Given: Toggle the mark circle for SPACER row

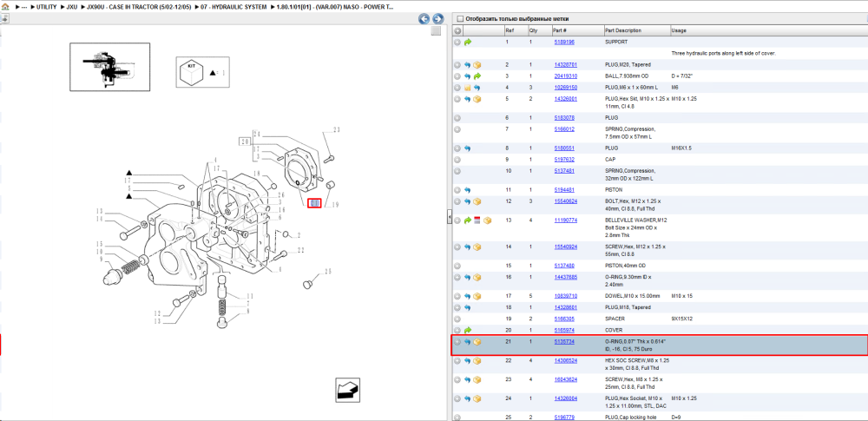Looking at the screenshot, I should (x=457, y=319).
